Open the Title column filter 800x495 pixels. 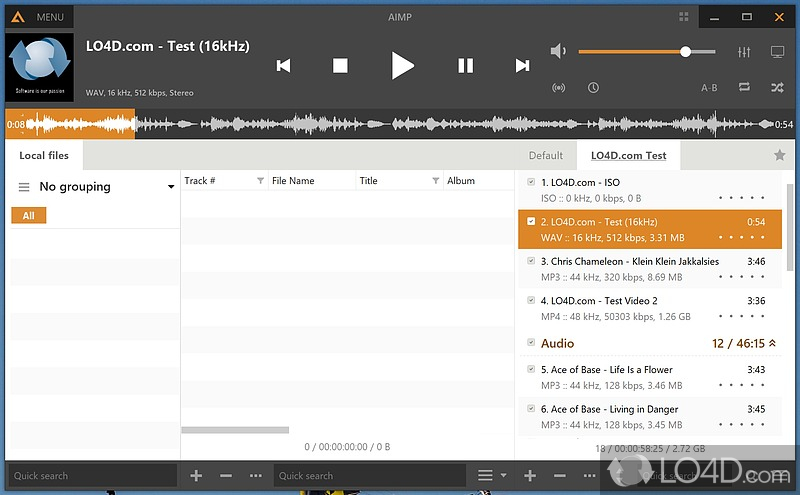(x=435, y=181)
